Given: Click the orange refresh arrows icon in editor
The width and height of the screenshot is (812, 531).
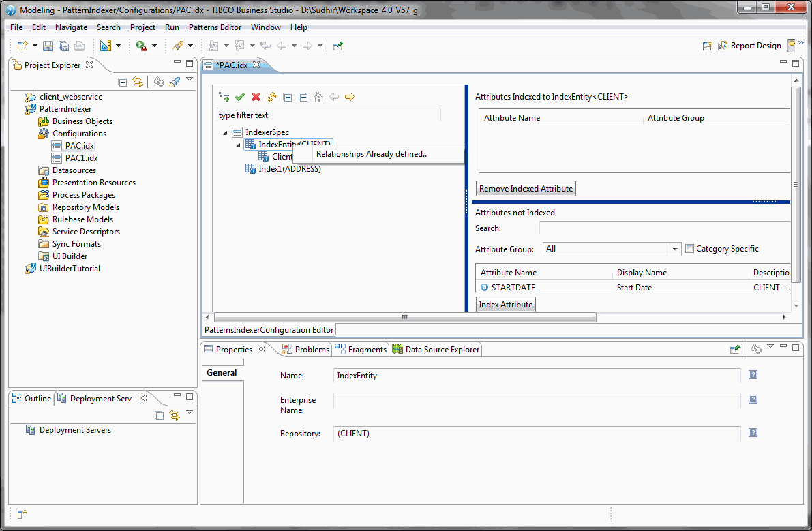Looking at the screenshot, I should click(x=271, y=97).
